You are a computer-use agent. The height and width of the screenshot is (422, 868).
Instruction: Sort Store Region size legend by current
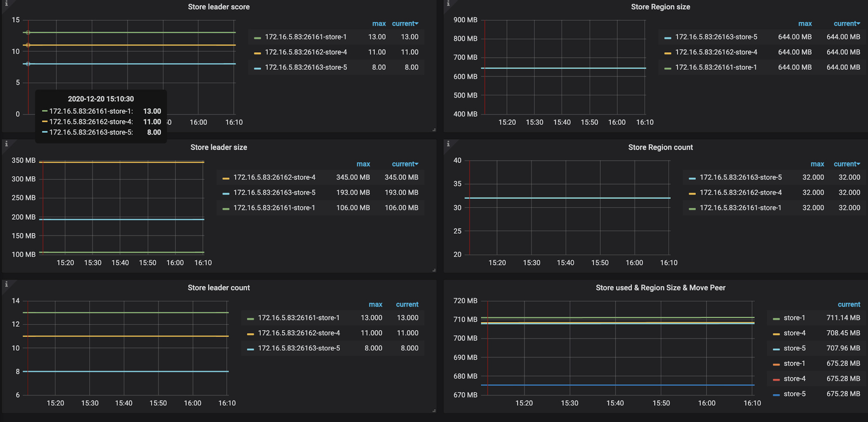point(846,24)
